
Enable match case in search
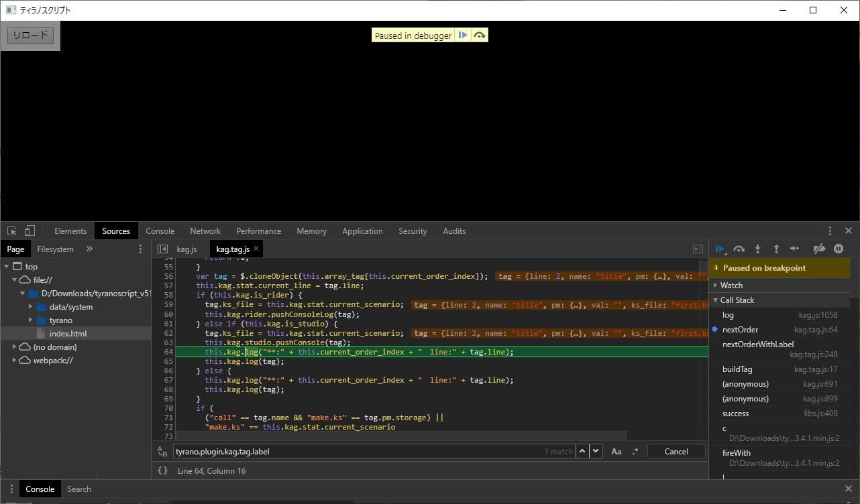[x=616, y=452]
